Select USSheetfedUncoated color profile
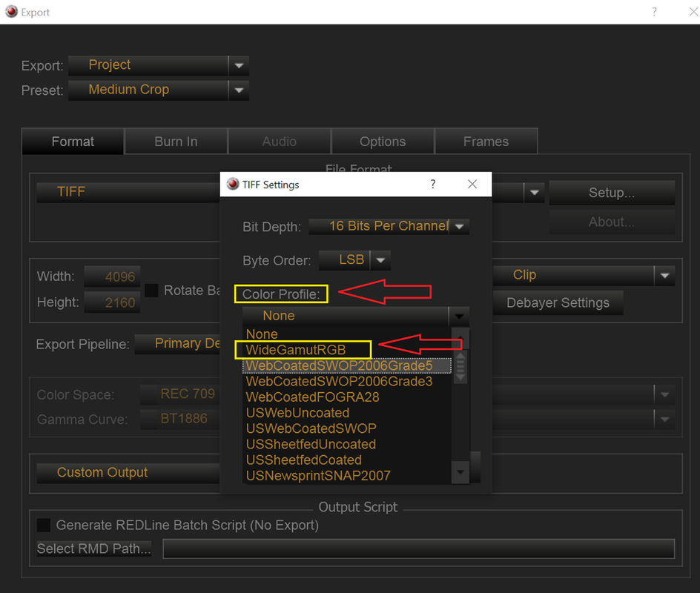700x593 pixels. (347, 445)
